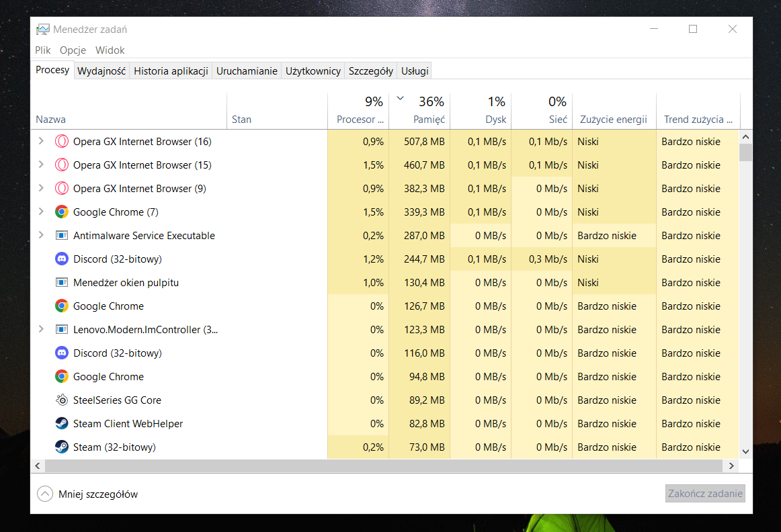The width and height of the screenshot is (781, 532).
Task: Click the Opera GX icon in the (15) row
Action: coord(62,165)
